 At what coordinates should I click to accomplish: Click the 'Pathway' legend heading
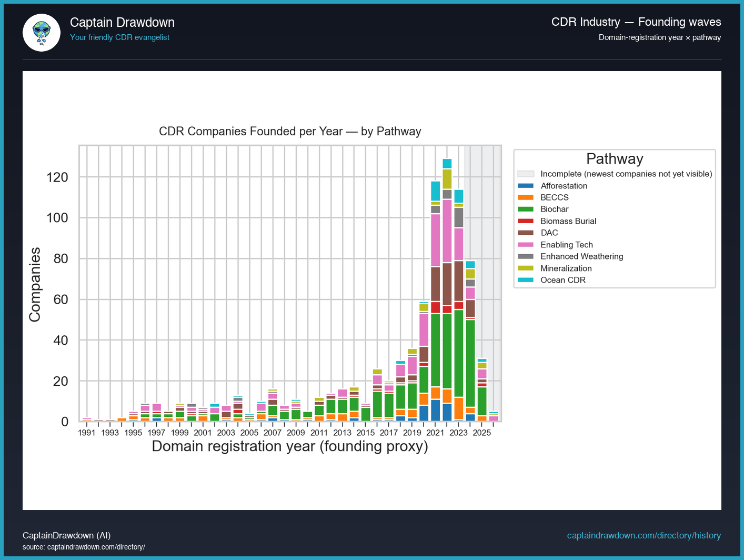[615, 159]
